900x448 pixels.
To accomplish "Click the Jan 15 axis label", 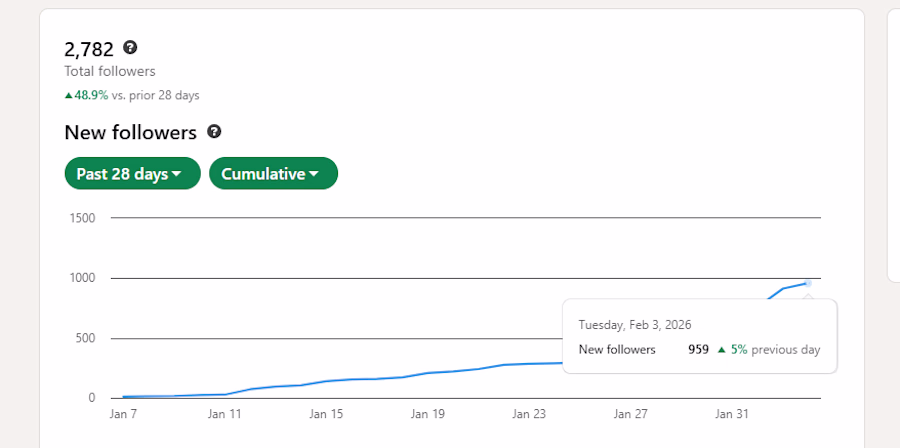I will coord(326,414).
